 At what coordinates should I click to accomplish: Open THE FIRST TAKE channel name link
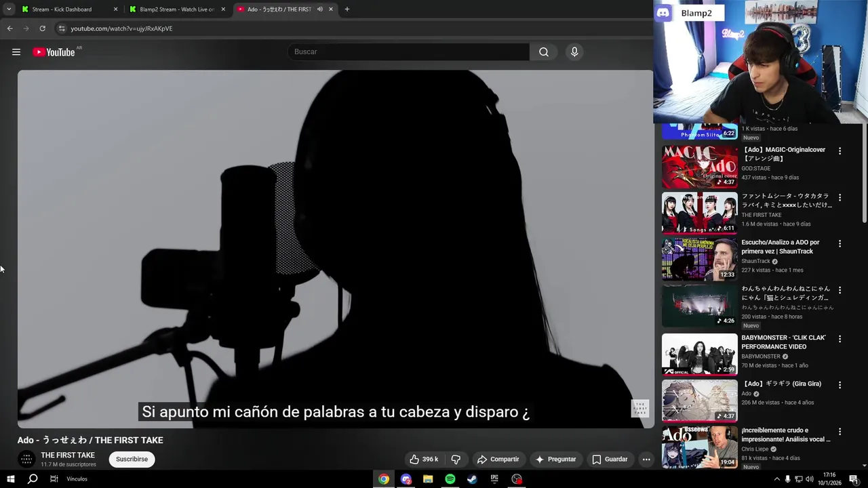click(68, 455)
